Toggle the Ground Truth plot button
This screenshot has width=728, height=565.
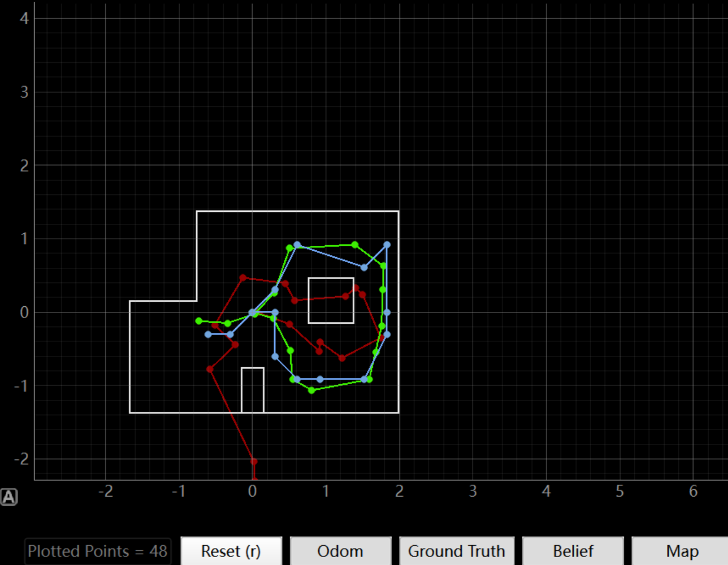tap(457, 551)
